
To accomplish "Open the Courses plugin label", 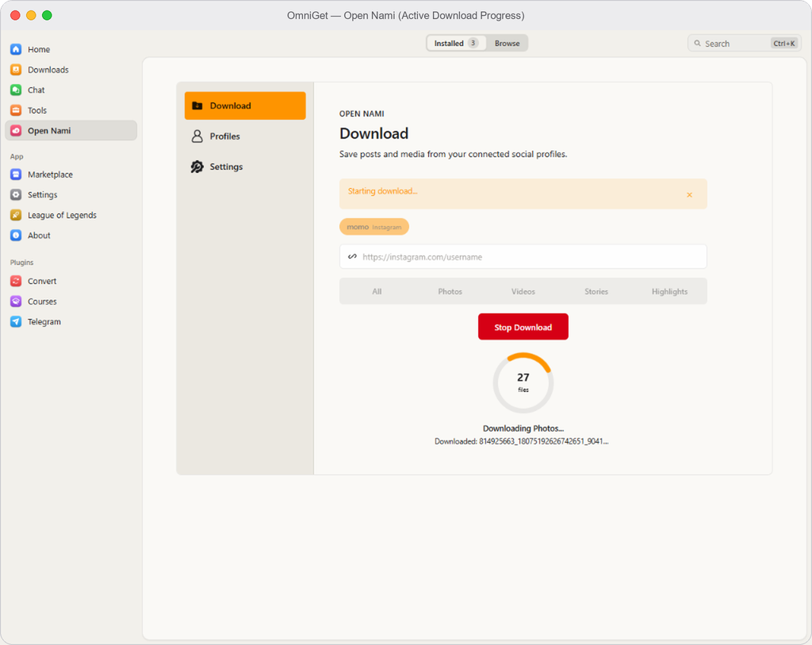I will 42,301.
